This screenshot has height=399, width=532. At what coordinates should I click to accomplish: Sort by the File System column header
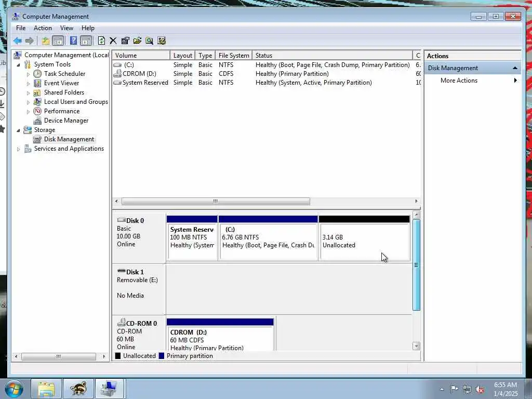[234, 55]
